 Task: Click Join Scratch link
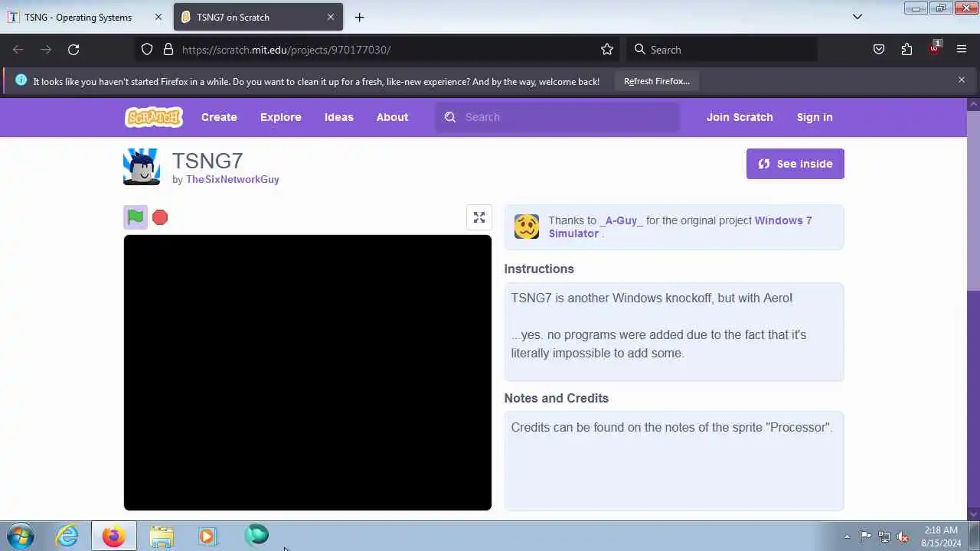[740, 117]
